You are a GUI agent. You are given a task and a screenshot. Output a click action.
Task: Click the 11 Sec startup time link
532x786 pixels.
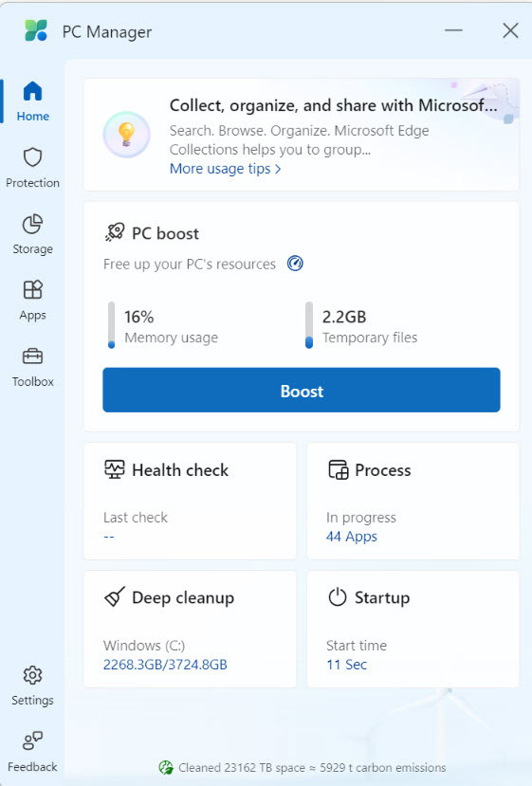[346, 665]
